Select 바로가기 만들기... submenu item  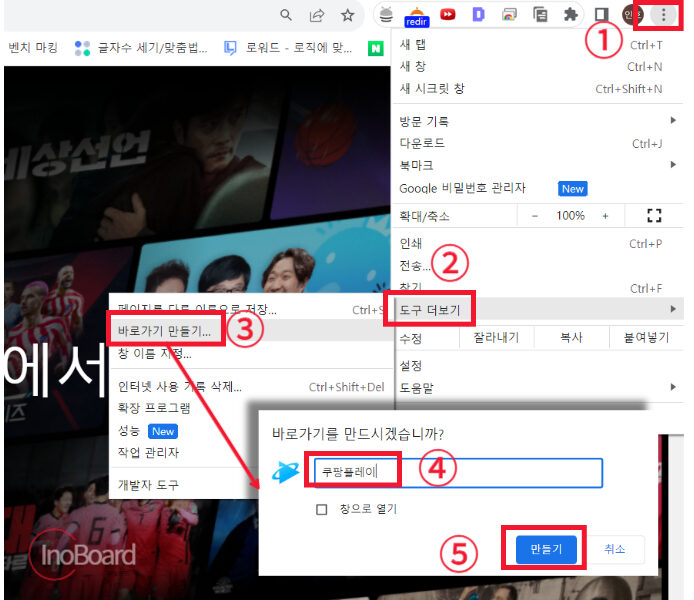tap(251, 331)
